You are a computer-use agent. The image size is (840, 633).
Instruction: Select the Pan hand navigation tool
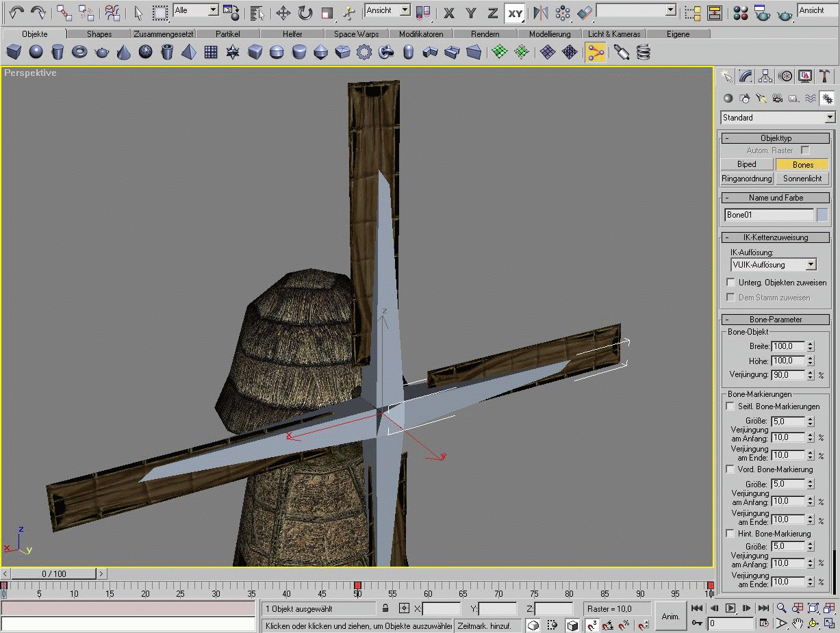click(798, 623)
